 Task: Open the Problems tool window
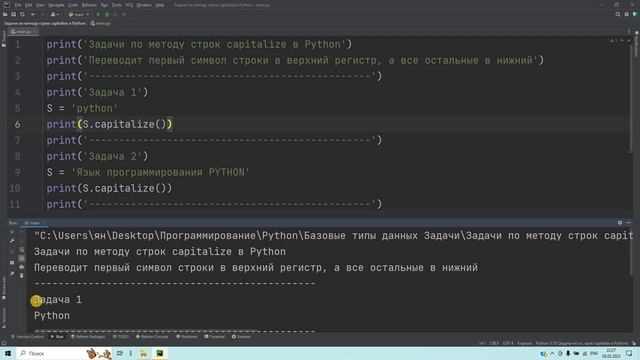[187, 337]
